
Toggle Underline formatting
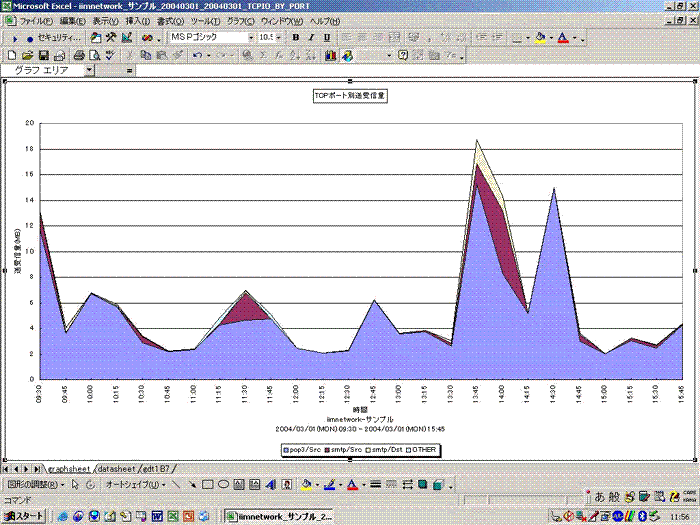327,37
